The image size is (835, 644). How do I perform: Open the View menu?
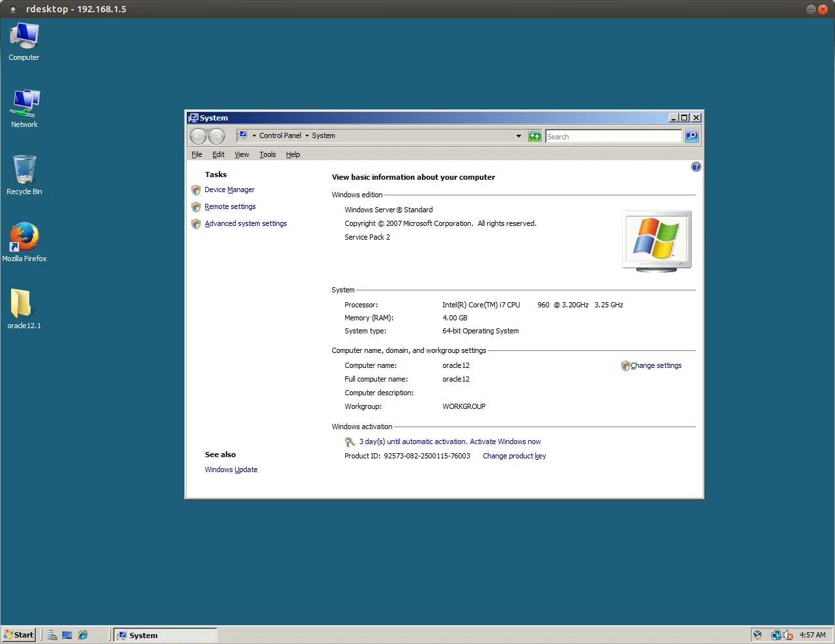pyautogui.click(x=241, y=154)
